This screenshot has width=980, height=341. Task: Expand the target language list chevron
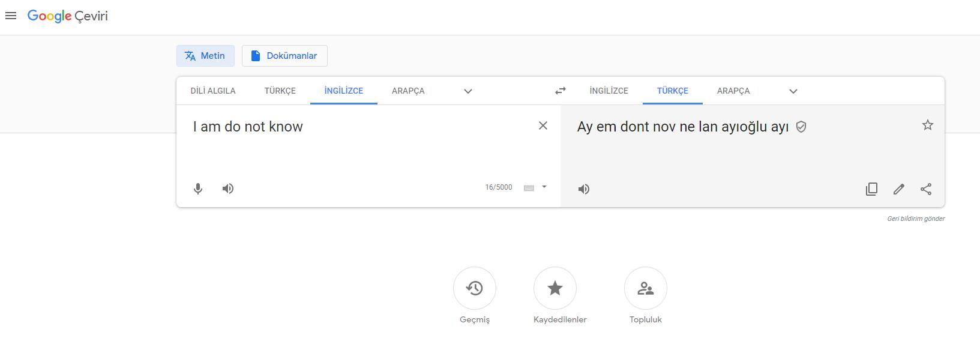(793, 91)
